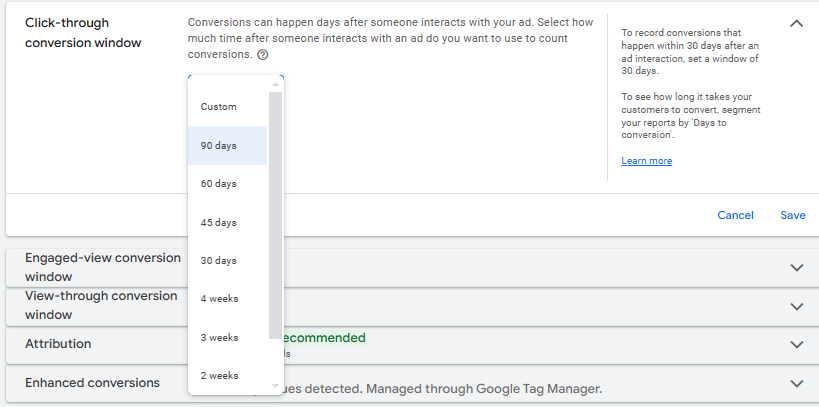Select 3 weeks option
Viewport: 819px width, 407px height.
tap(219, 337)
